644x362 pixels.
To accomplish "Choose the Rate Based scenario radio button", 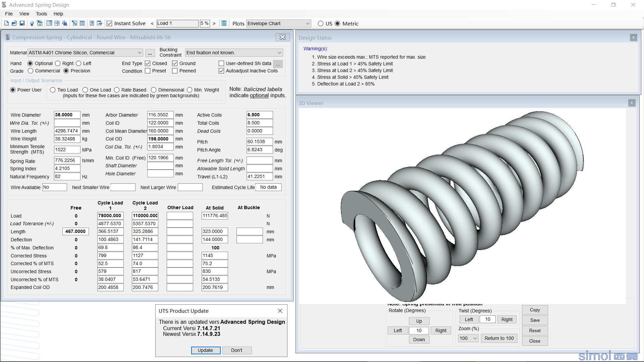I will coord(117,90).
